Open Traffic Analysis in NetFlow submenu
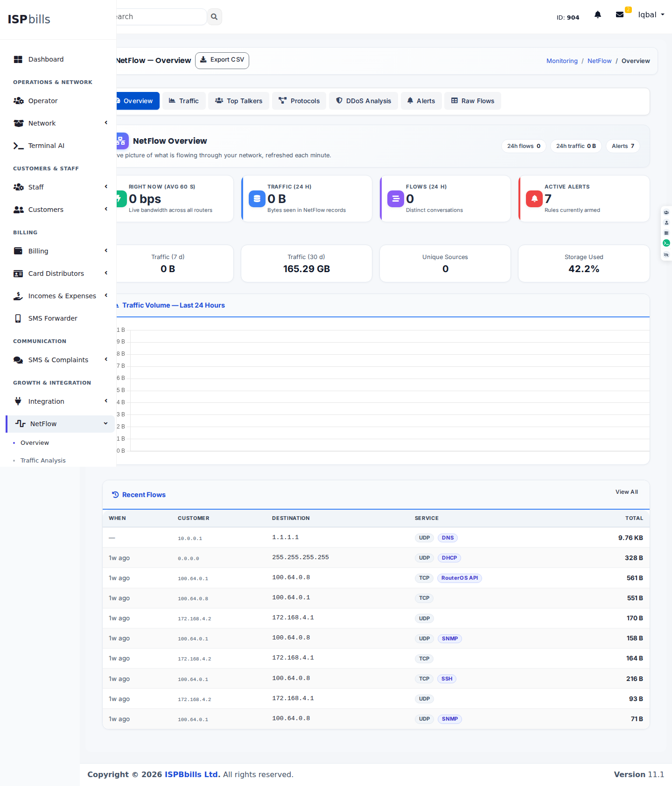 coord(43,460)
